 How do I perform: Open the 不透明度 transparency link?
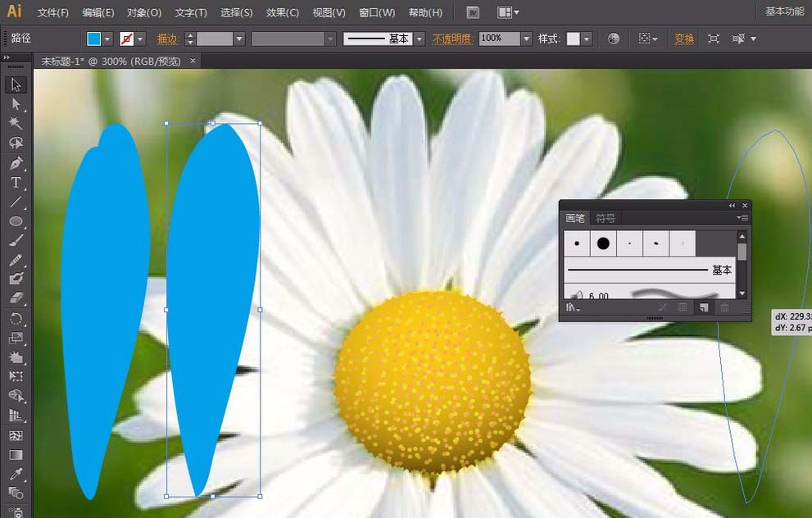pos(451,39)
